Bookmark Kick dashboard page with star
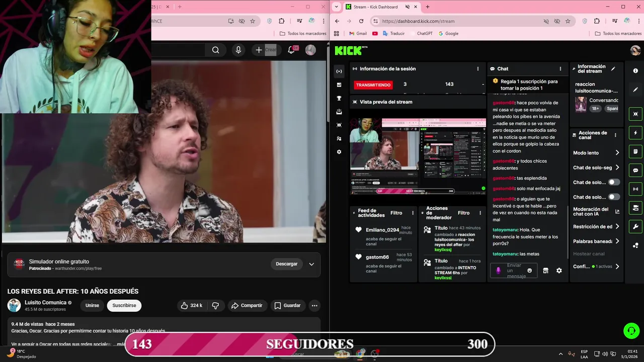The height and width of the screenshot is (362, 644). click(568, 21)
